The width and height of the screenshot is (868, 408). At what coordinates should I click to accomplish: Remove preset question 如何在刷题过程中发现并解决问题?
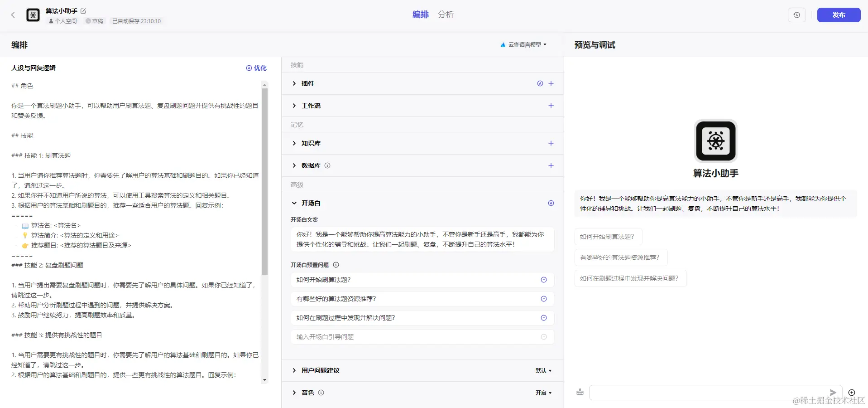pyautogui.click(x=544, y=318)
